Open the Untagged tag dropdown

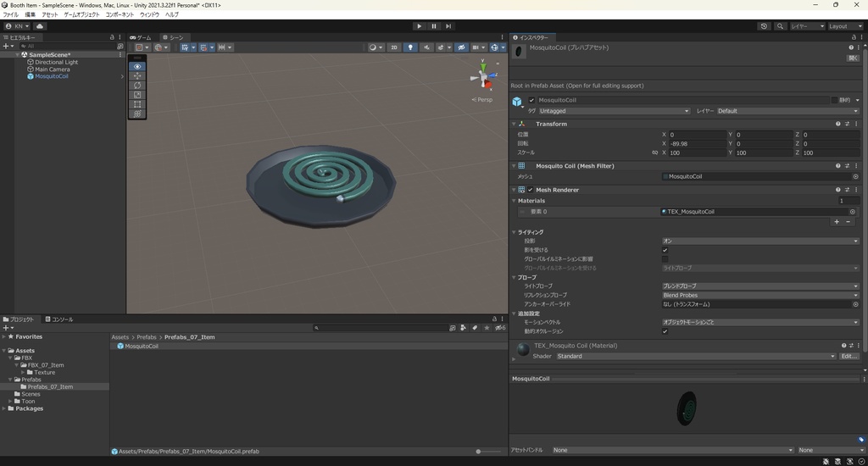point(614,111)
